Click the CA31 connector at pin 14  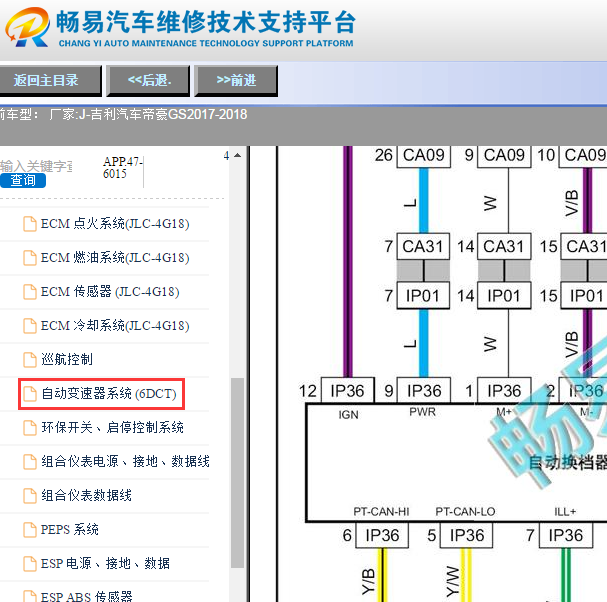click(504, 246)
